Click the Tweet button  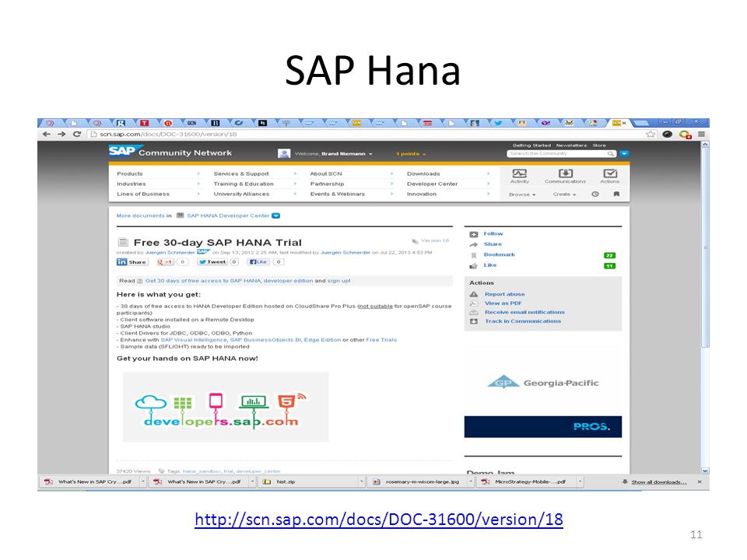click(x=212, y=262)
